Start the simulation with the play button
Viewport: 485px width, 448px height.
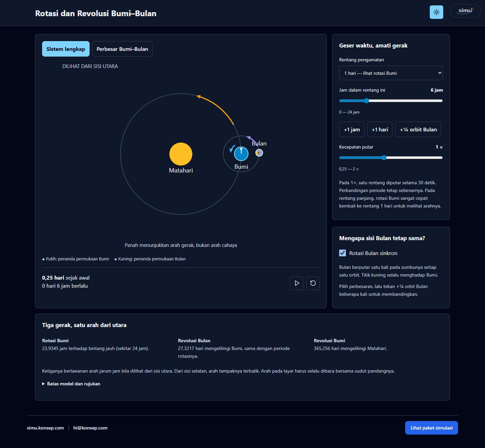[x=297, y=283]
